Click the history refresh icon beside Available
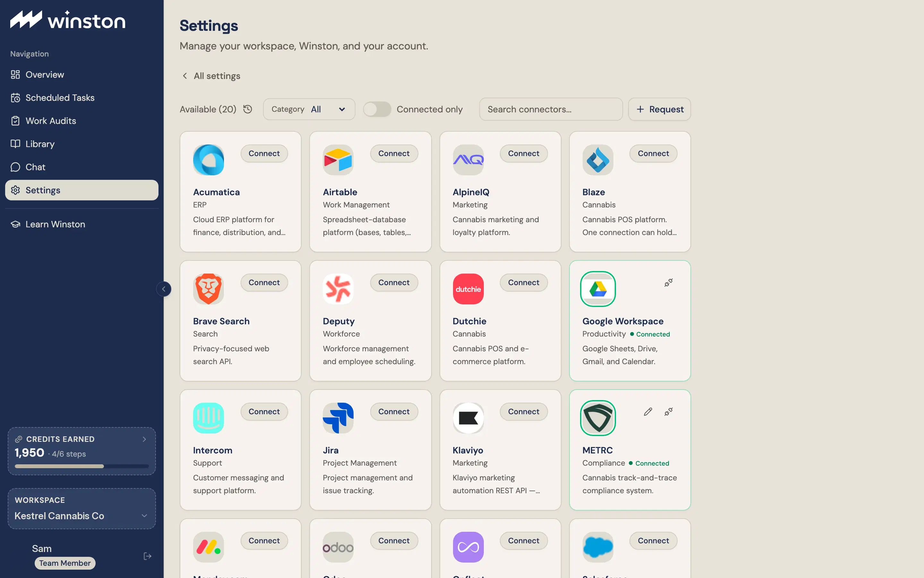The height and width of the screenshot is (578, 924). click(247, 109)
